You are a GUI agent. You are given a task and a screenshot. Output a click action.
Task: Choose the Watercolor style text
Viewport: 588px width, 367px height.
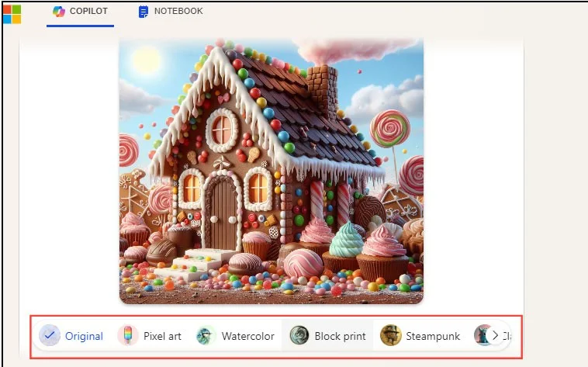(x=247, y=337)
